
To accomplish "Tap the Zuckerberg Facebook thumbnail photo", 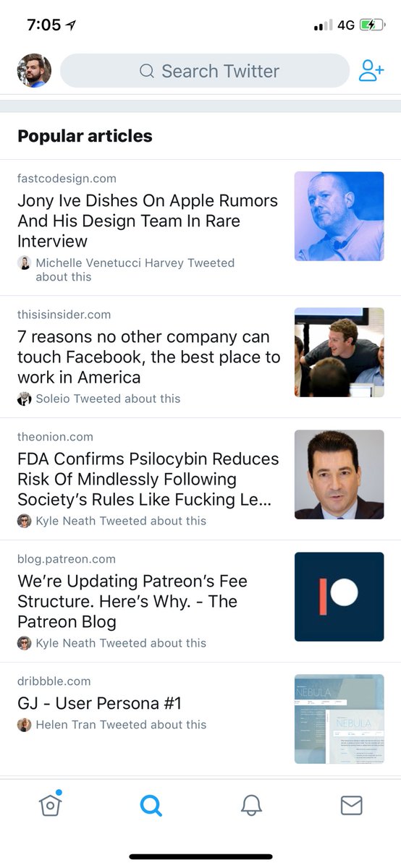I will (339, 352).
